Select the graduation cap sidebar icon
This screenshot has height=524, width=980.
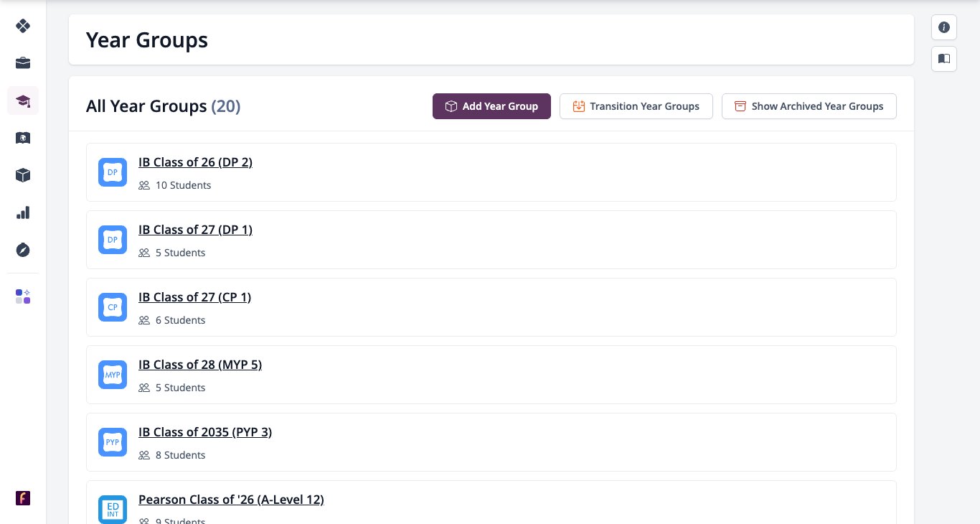tap(23, 100)
